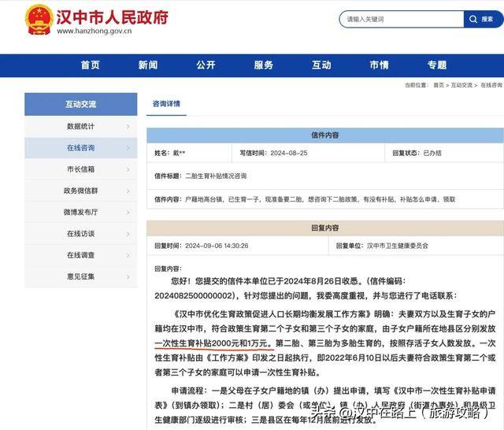Open the 首页 navigation menu item
This screenshot has width=504, height=430.
91,65
